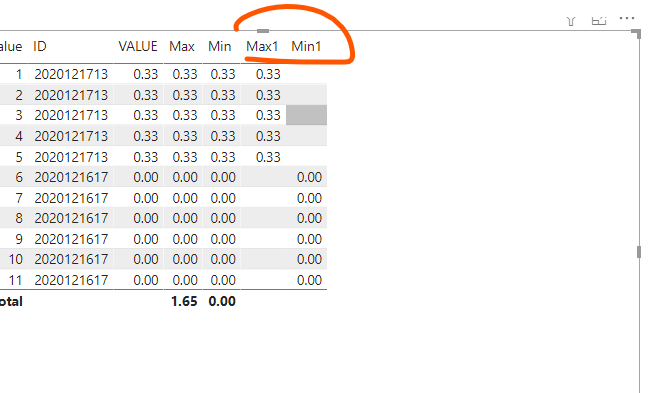The height and width of the screenshot is (393, 657).
Task: Sort by the Max column header
Action: coord(182,46)
